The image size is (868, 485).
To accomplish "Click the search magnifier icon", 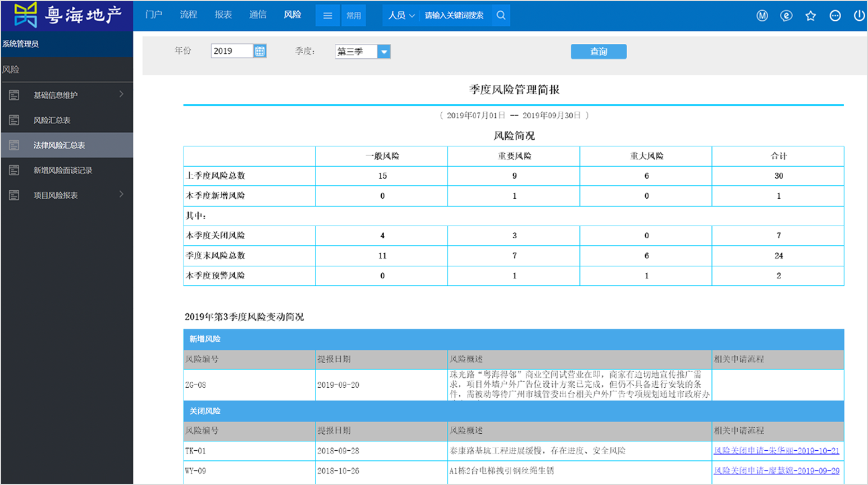I will [x=501, y=15].
